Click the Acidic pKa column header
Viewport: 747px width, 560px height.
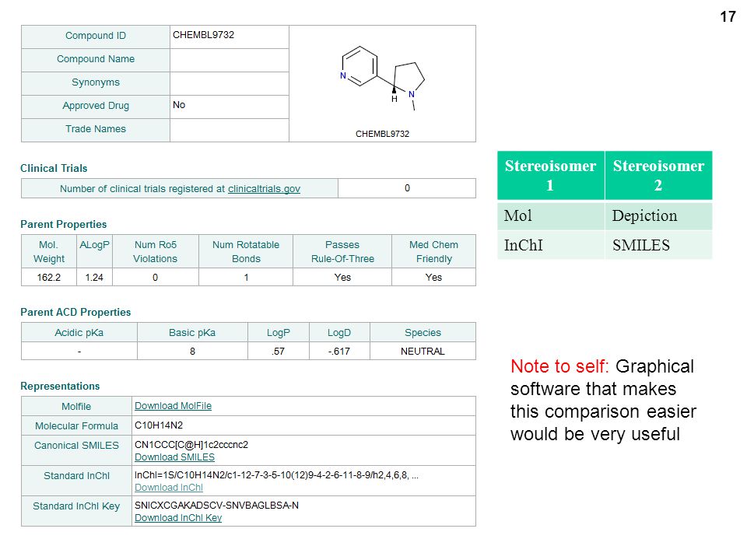tap(79, 332)
